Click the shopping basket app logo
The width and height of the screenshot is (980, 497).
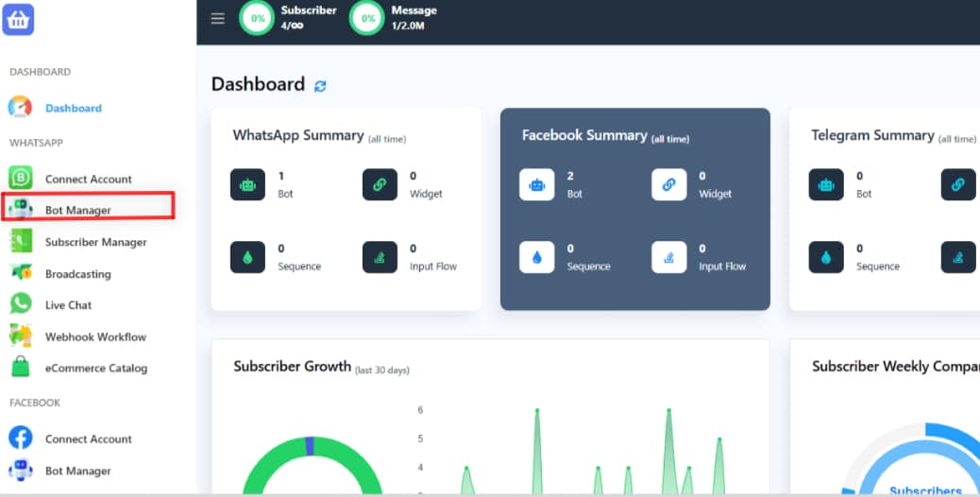point(19,19)
